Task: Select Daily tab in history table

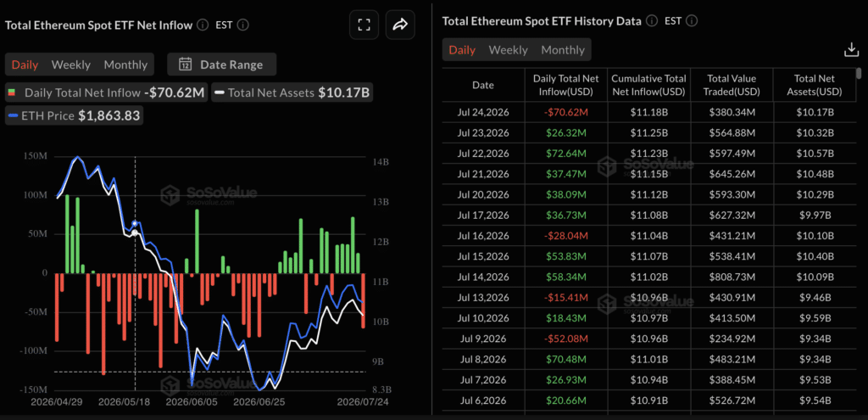Action: 462,50
